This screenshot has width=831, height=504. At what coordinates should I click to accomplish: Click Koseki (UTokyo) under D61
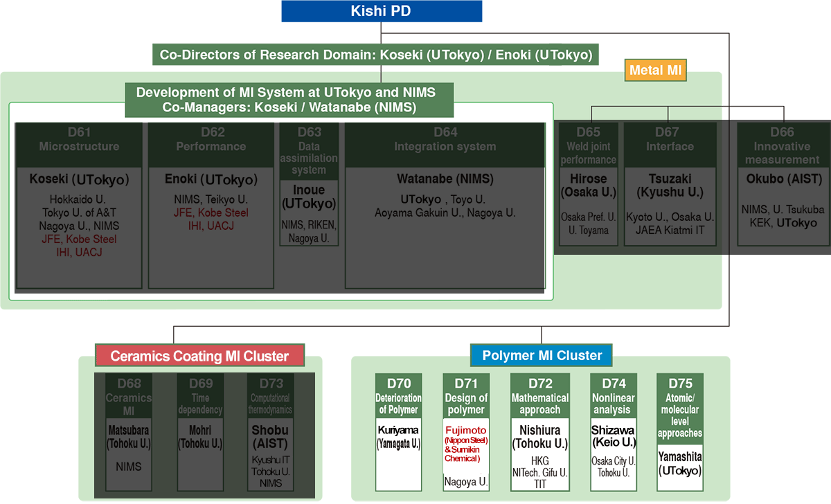[x=79, y=180]
